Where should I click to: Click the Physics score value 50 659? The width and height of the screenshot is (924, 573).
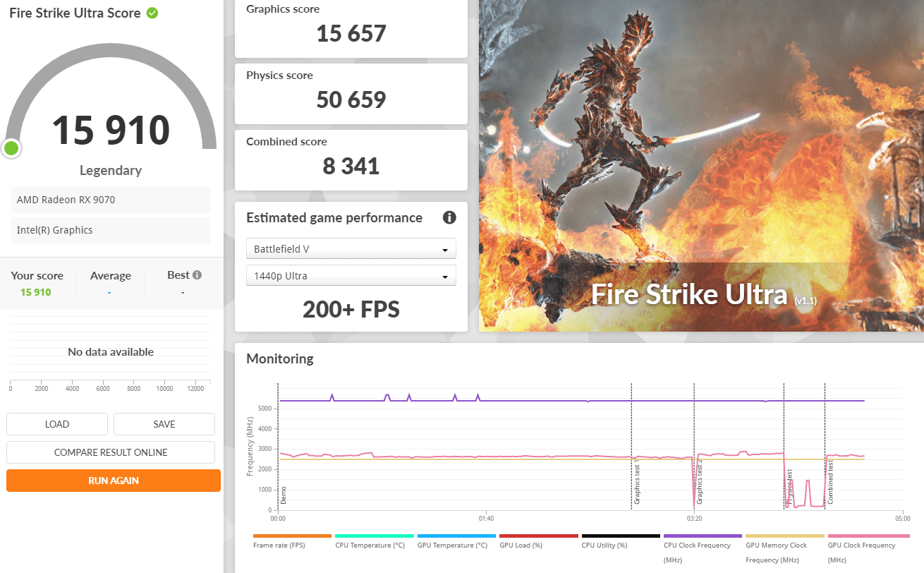351,99
